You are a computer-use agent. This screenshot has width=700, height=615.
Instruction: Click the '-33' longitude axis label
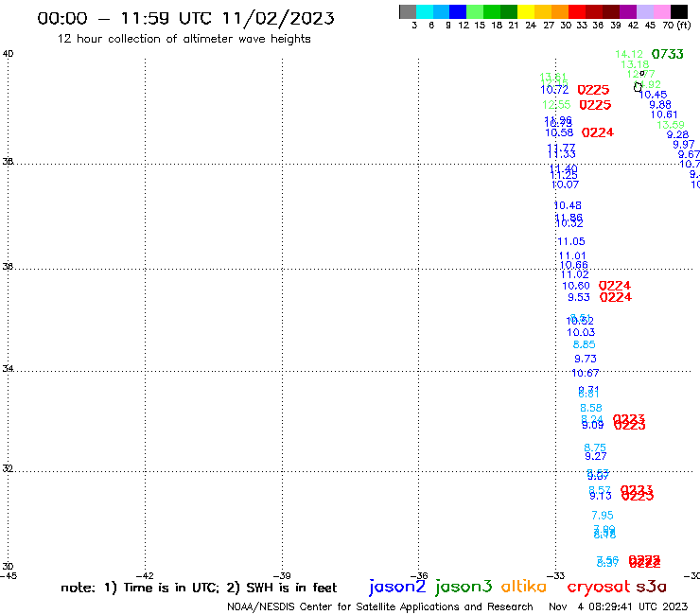(x=556, y=576)
